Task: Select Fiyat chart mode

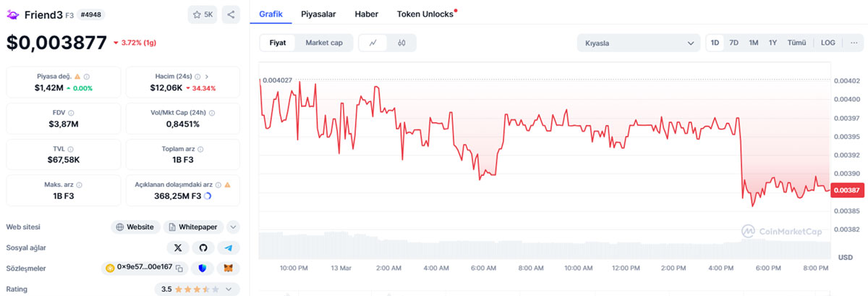Action: (278, 43)
